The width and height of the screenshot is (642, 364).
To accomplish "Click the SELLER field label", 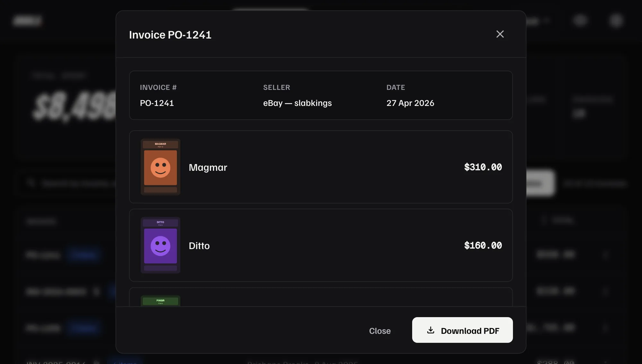I will [276, 87].
